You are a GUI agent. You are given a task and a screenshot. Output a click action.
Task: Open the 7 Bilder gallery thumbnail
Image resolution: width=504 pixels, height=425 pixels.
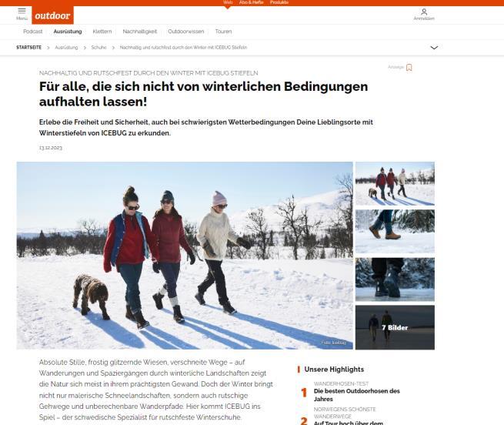[395, 327]
